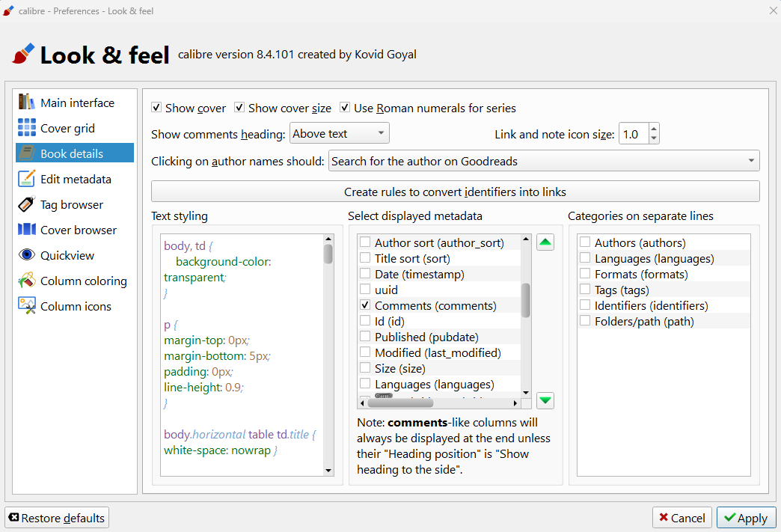Move selected metadata up with green arrow
This screenshot has height=532, width=781.
point(545,242)
